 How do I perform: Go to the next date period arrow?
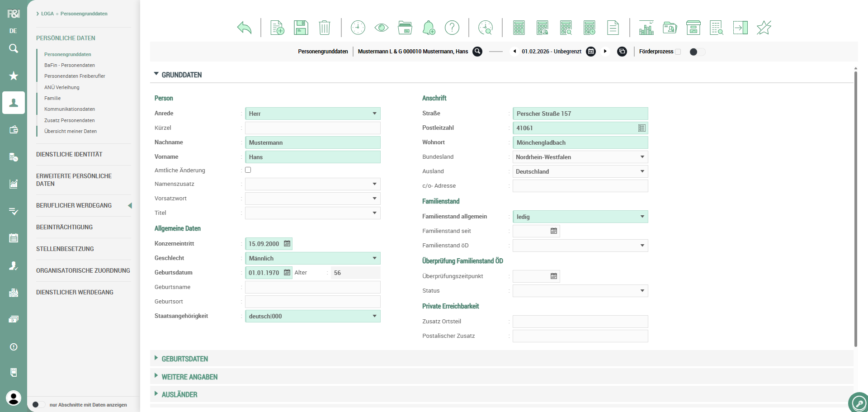[605, 51]
